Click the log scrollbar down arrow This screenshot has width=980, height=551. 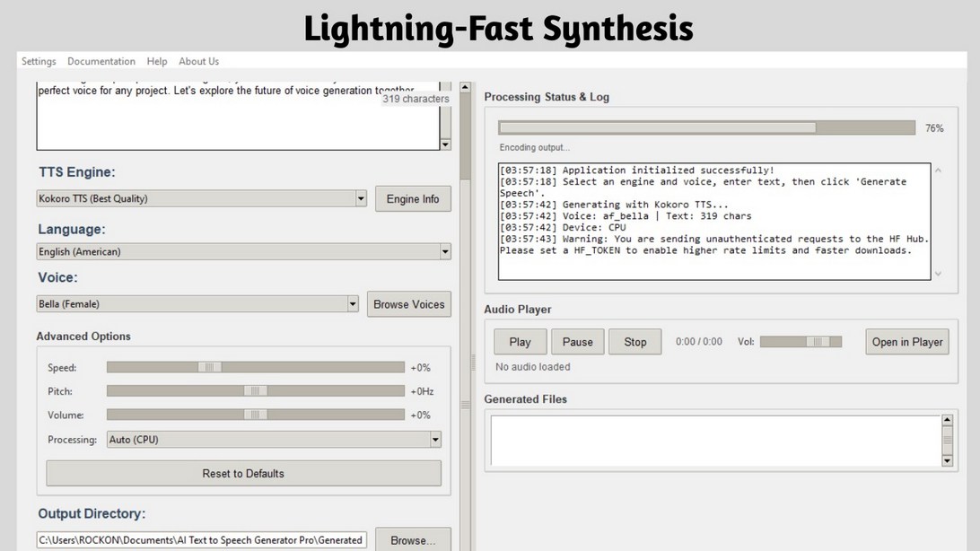pyautogui.click(x=939, y=274)
